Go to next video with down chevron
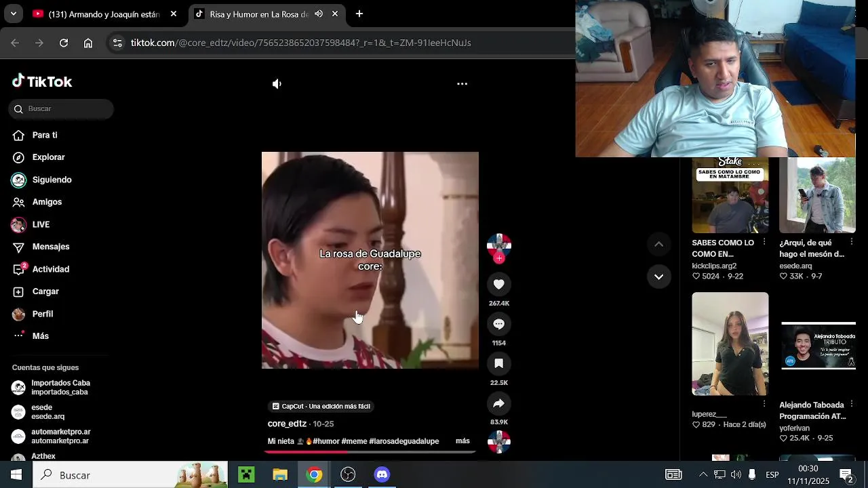 [x=658, y=277]
